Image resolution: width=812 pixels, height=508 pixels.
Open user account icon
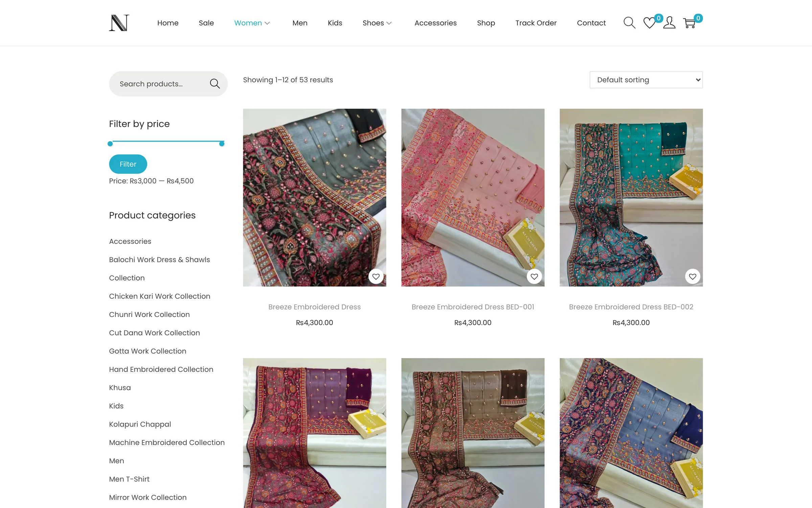669,23
